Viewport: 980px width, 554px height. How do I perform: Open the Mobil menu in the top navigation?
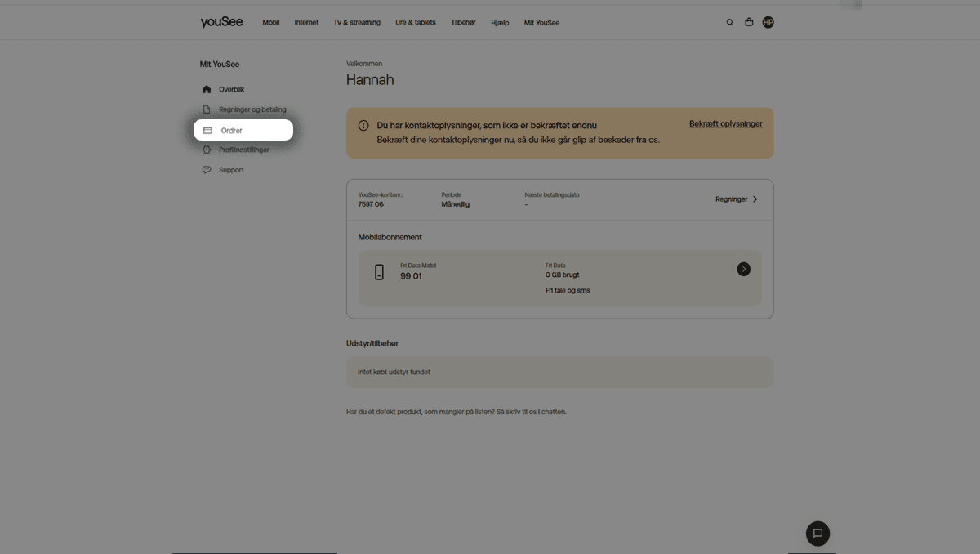[x=270, y=23]
